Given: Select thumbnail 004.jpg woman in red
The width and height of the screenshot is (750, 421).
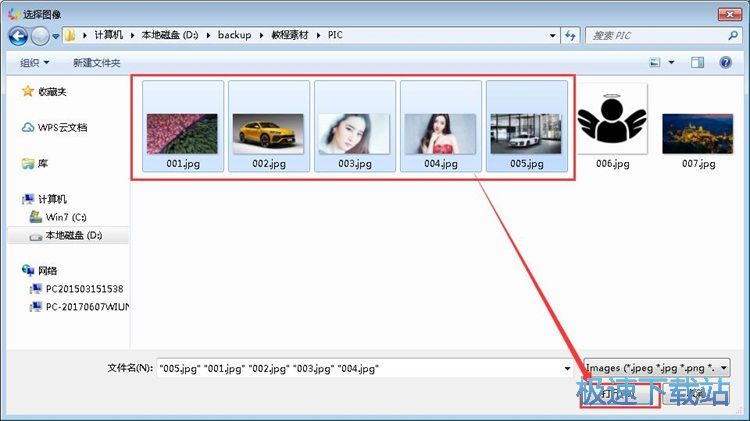Looking at the screenshot, I should pos(440,133).
